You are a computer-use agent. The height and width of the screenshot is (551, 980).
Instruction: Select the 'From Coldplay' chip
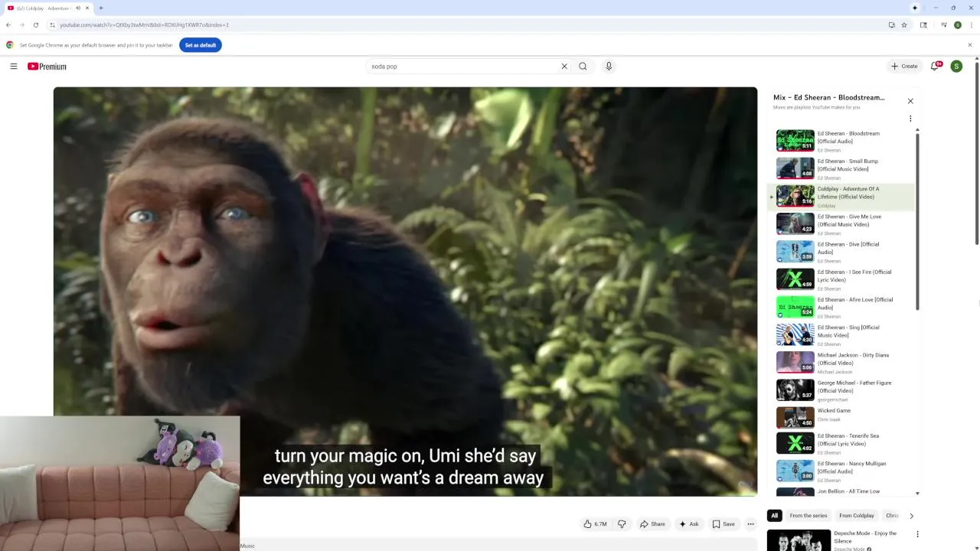tap(857, 516)
